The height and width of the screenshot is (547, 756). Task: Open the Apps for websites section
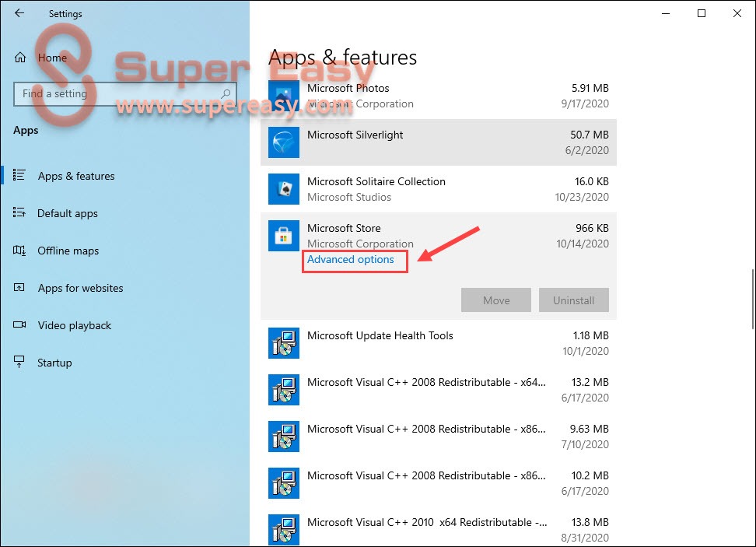coord(81,288)
